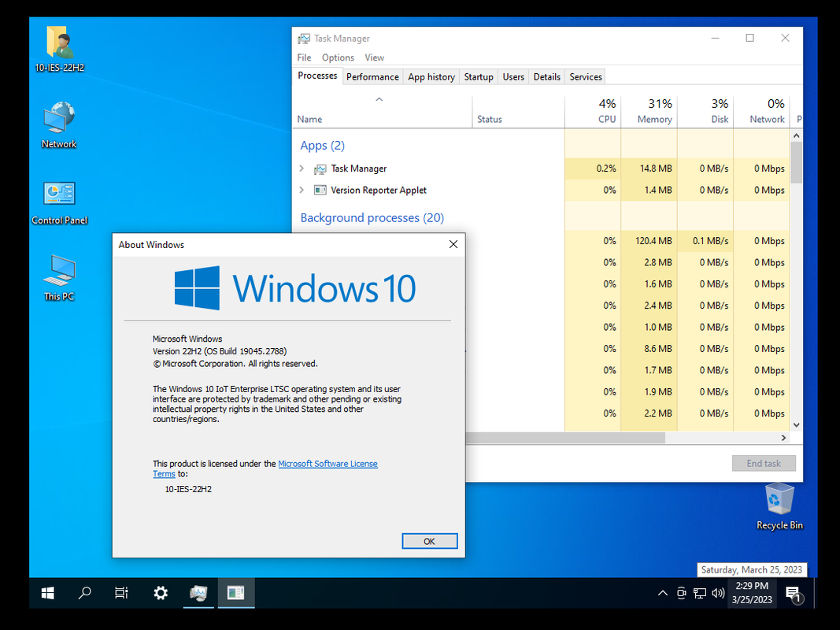This screenshot has height=630, width=840.
Task: Open the File menu in Task Manager
Action: [x=305, y=57]
